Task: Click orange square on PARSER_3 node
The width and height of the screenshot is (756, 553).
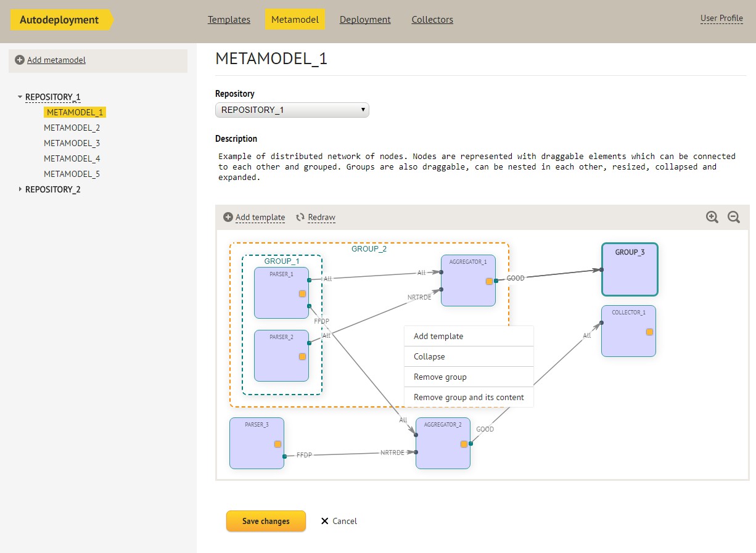Action: [x=277, y=444]
